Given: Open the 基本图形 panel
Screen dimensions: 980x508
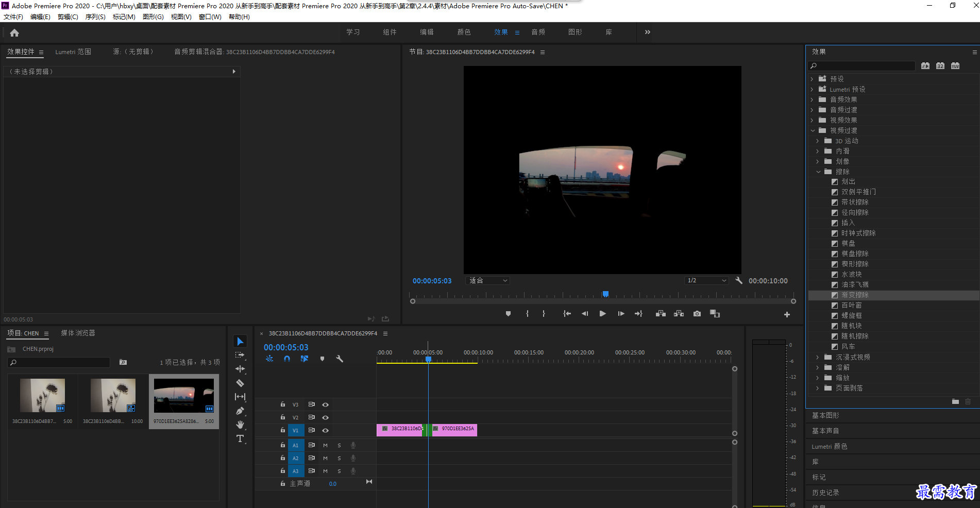Looking at the screenshot, I should pyautogui.click(x=825, y=415).
